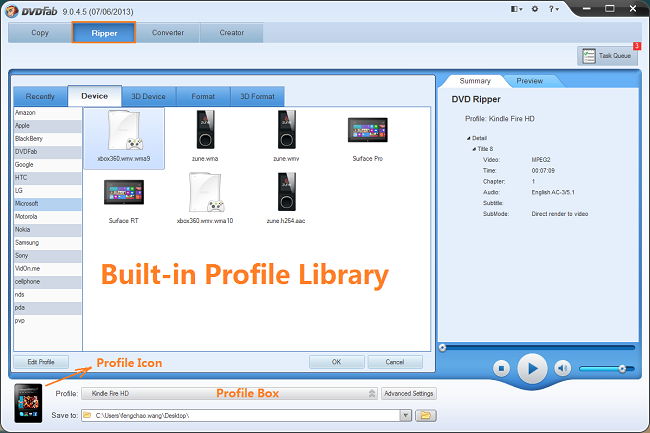650x433 pixels.
Task: Collapse the Title 8 tree node
Action: (x=474, y=149)
